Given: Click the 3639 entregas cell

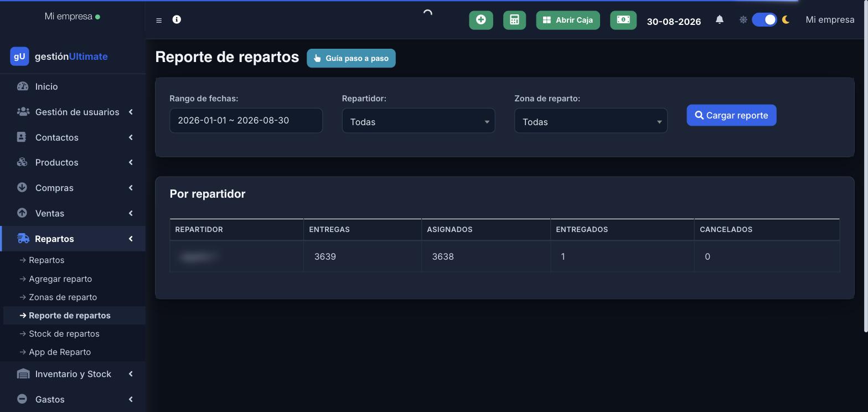Looking at the screenshot, I should [363, 256].
